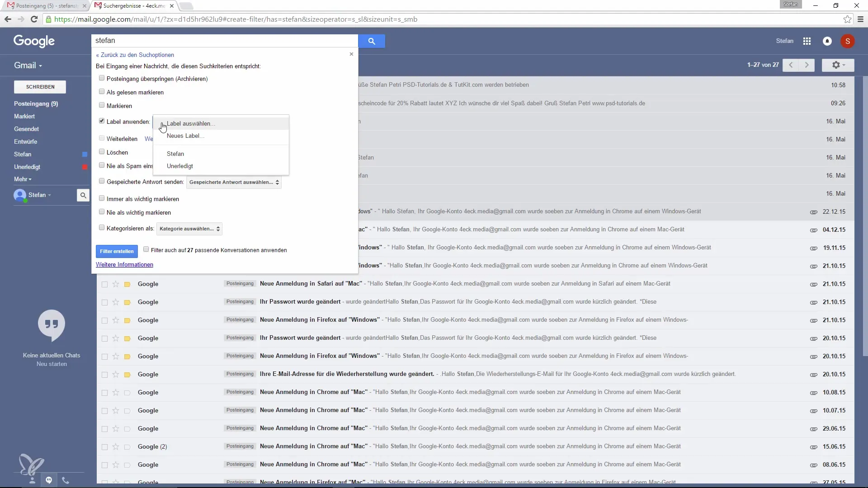Open Kategorie auswählen dropdown
The image size is (868, 488).
point(189,229)
